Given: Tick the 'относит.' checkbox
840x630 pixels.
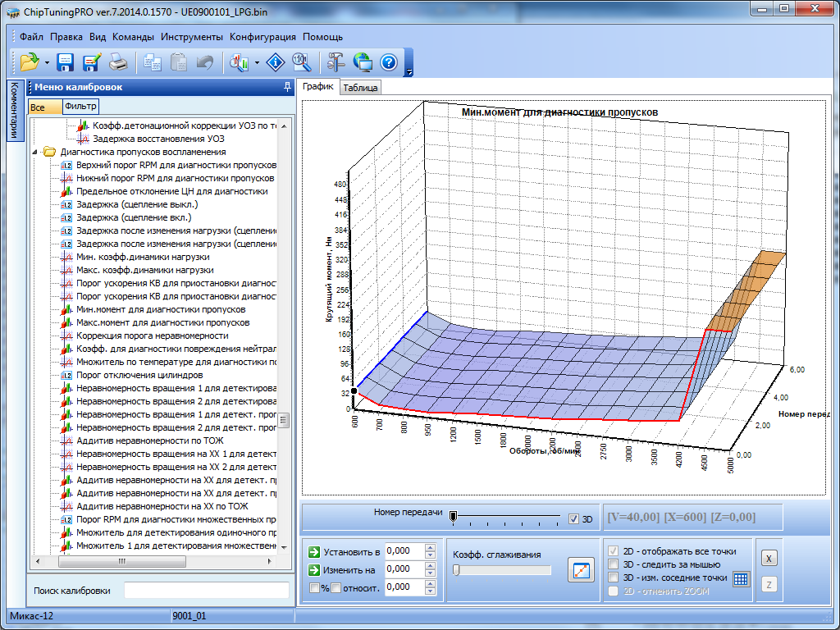Looking at the screenshot, I should 336,587.
